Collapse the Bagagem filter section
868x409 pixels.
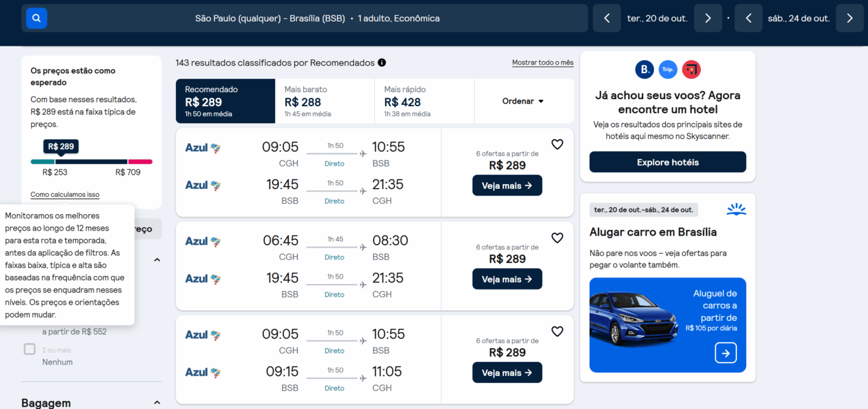[x=156, y=402]
